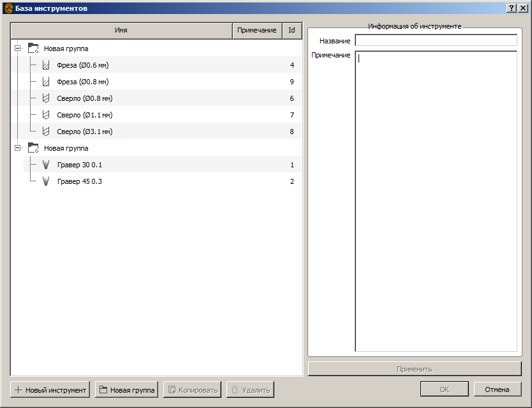Click the drill icon for Сверло Ø3.1 мм
This screenshot has height=408, width=532.
tap(45, 132)
